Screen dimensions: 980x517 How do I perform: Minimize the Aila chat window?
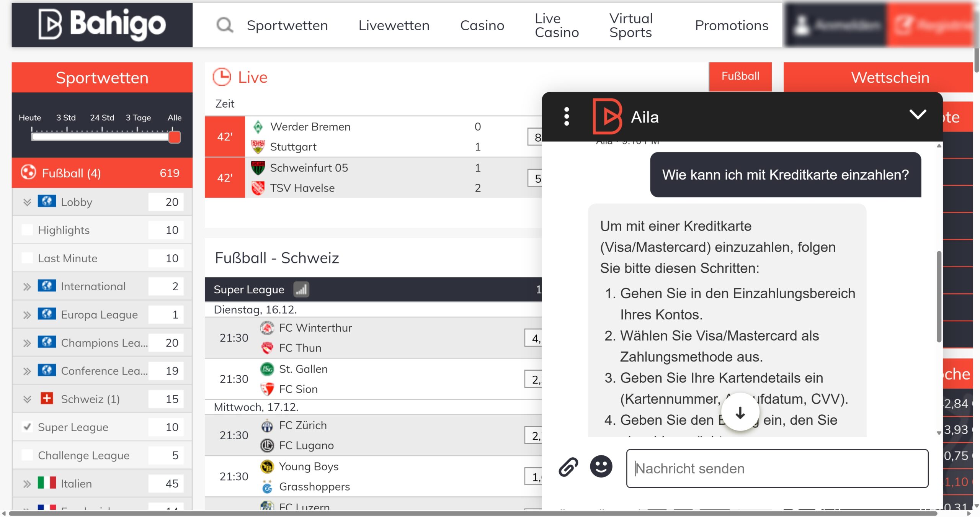918,115
